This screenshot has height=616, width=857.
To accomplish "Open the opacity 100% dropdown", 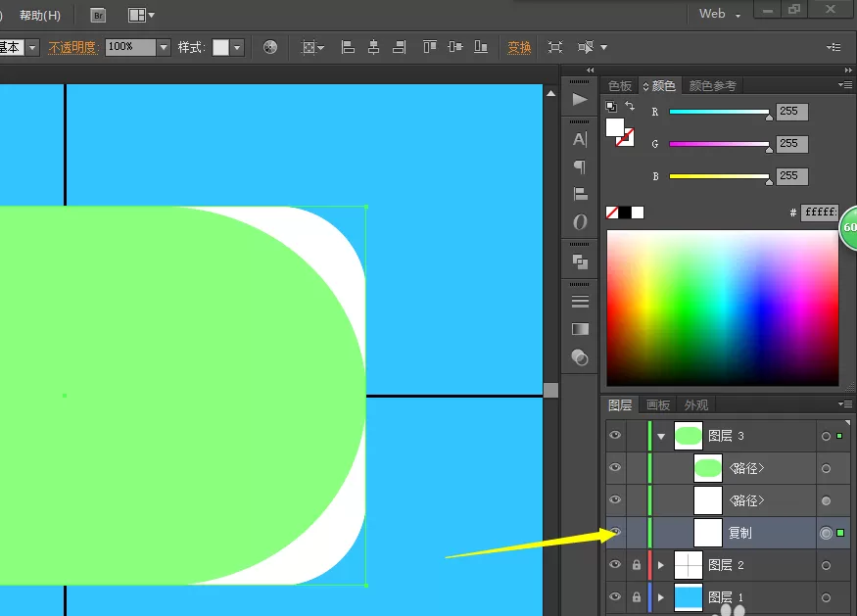I will [164, 48].
